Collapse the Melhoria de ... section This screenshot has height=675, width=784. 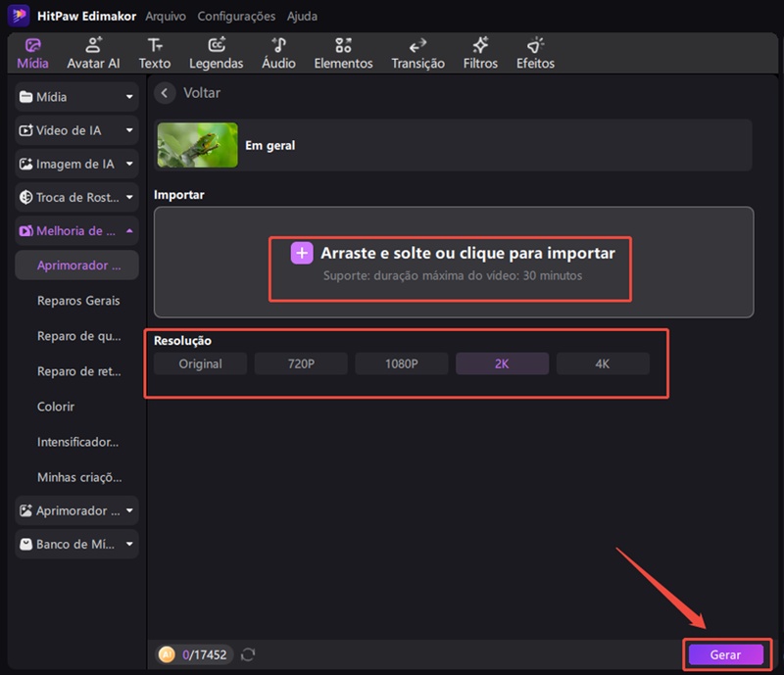[76, 231]
